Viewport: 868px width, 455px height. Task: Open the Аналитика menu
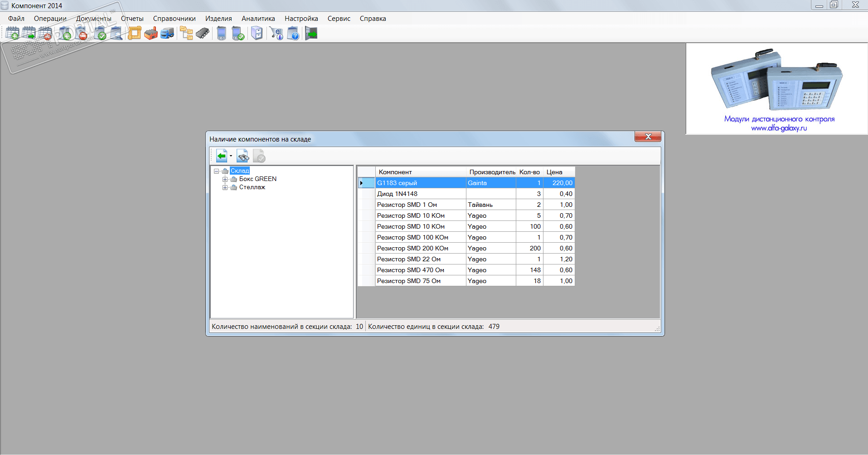pos(258,19)
